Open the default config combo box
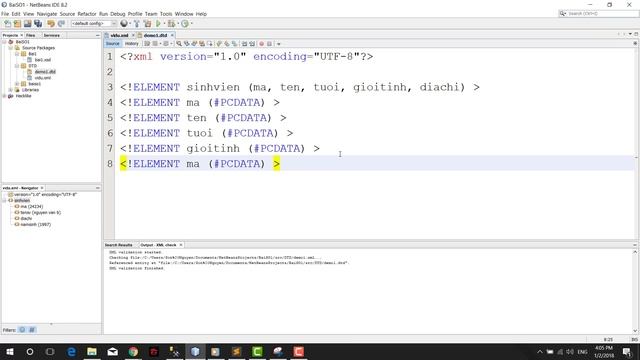The height and width of the screenshot is (360, 640). point(94,24)
